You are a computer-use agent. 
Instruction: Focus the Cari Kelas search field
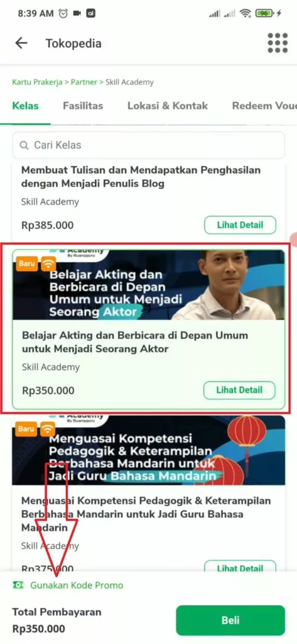148,145
